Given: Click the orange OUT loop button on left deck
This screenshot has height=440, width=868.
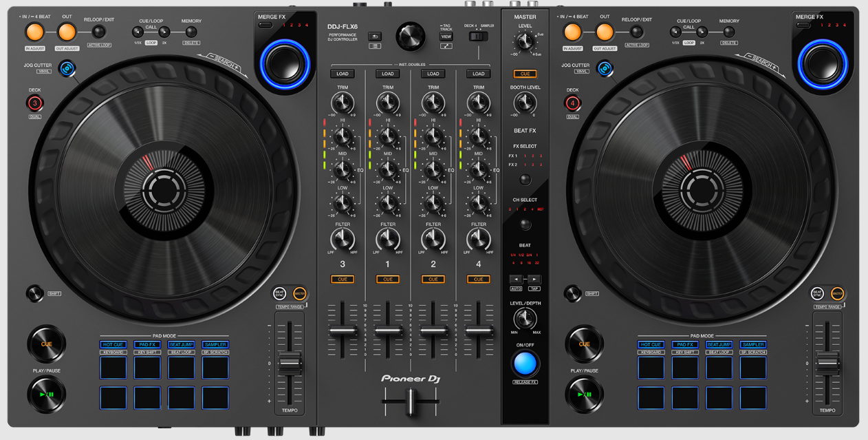Looking at the screenshot, I should (x=67, y=32).
